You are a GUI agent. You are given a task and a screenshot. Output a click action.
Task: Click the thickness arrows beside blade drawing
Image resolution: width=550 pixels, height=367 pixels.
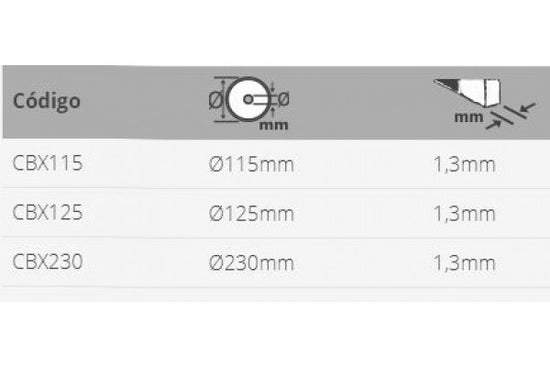click(x=511, y=116)
